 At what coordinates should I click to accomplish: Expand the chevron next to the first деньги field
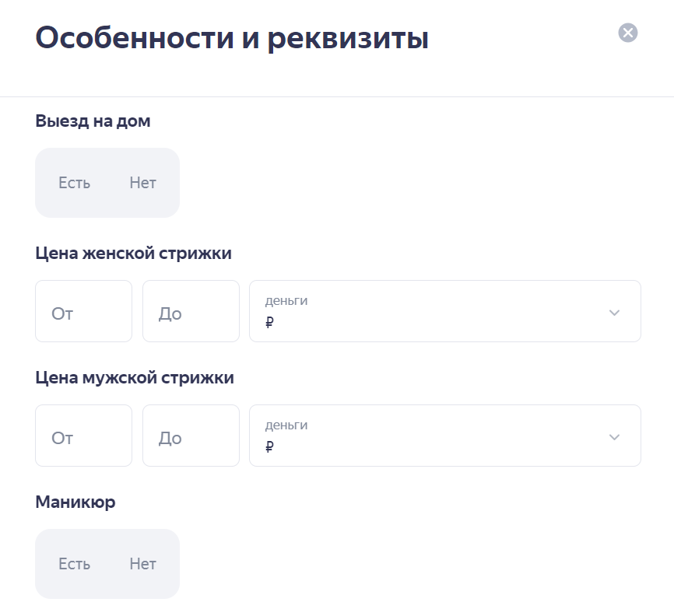[613, 311]
